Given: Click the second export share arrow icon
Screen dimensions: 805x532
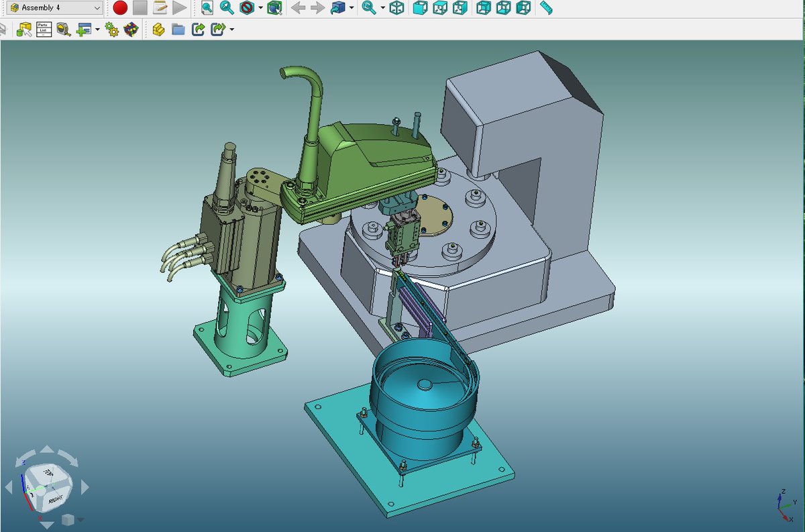Looking at the screenshot, I should click(217, 30).
